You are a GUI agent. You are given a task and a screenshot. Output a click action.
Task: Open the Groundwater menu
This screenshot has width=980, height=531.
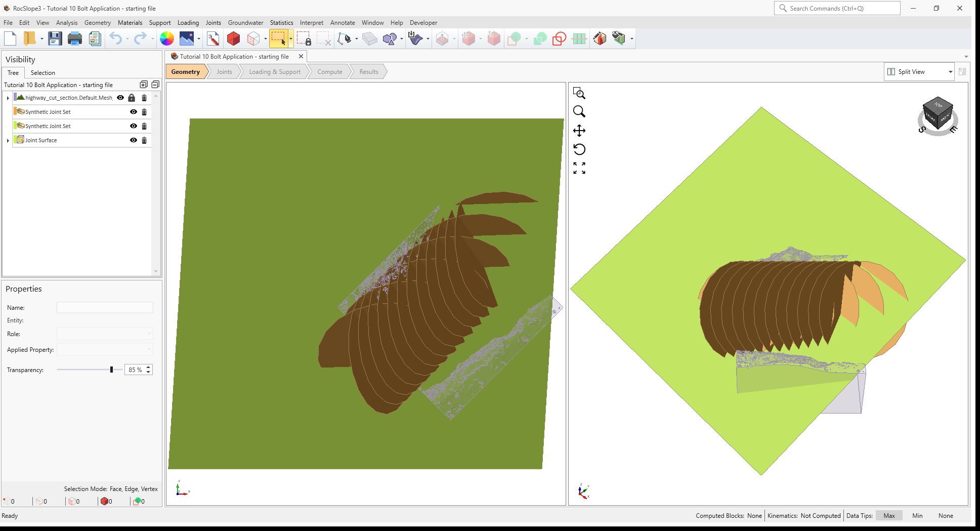pos(245,23)
